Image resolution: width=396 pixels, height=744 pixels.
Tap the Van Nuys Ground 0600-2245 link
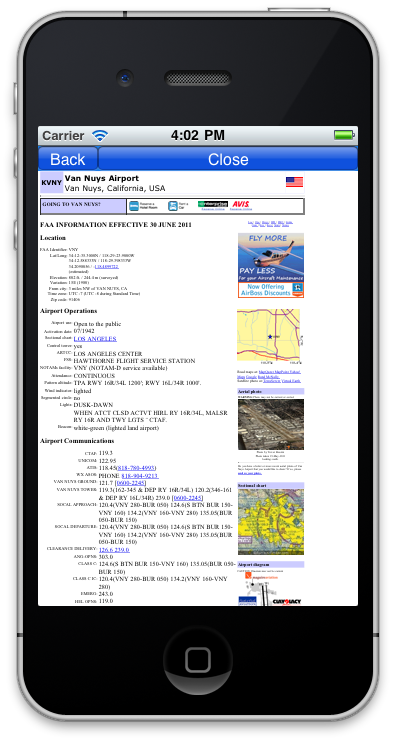[130, 483]
